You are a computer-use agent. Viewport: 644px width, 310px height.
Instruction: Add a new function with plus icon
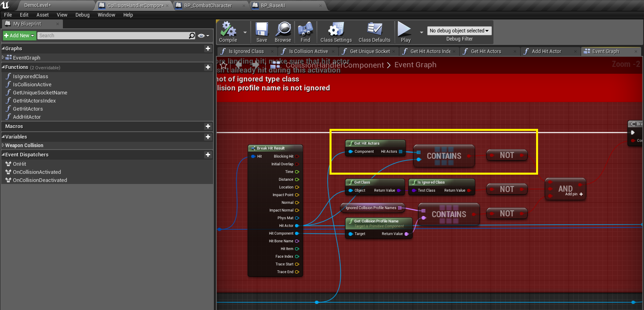click(208, 67)
